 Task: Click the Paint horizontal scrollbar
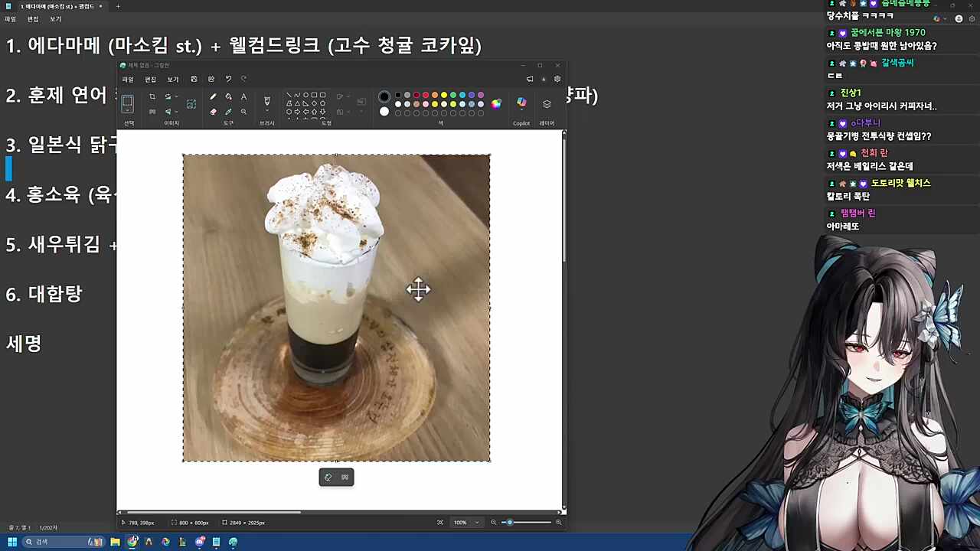[x=214, y=513]
